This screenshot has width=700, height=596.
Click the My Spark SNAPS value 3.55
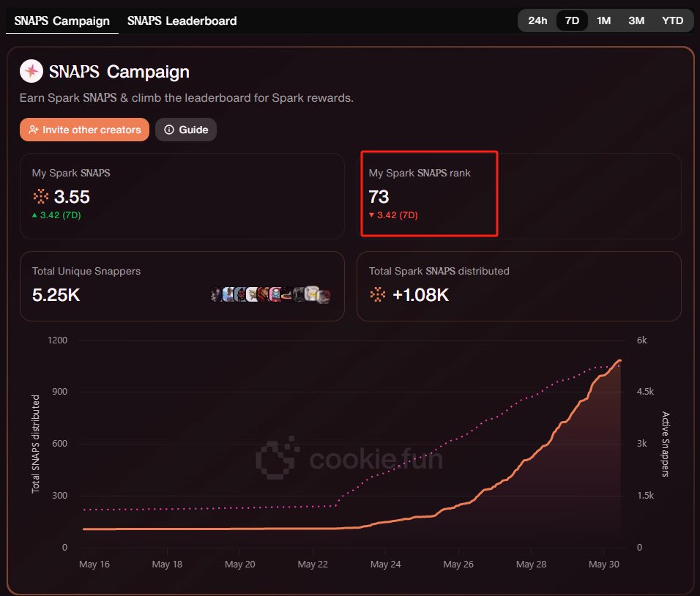point(72,197)
